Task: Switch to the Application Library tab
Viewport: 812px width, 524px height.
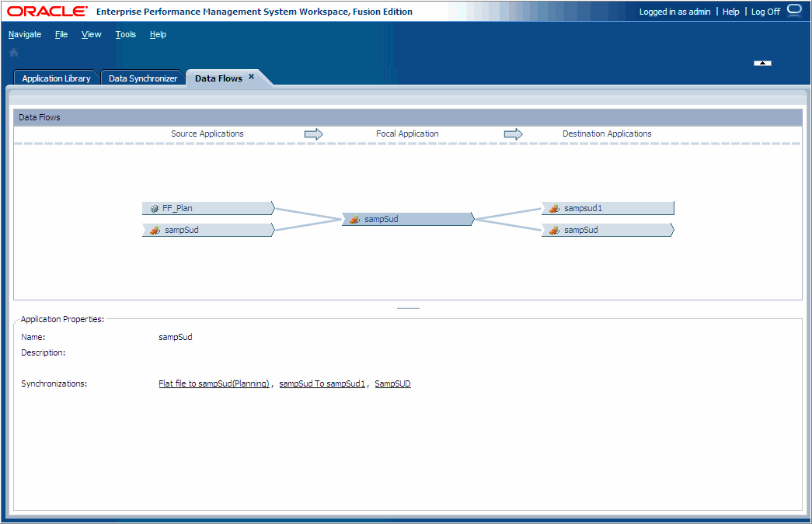Action: pos(56,78)
